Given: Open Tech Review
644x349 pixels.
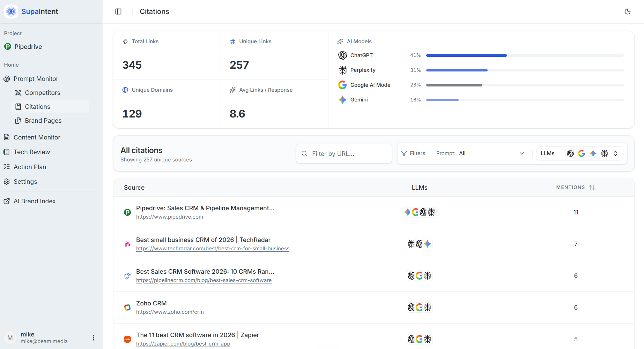Looking at the screenshot, I should tap(32, 152).
